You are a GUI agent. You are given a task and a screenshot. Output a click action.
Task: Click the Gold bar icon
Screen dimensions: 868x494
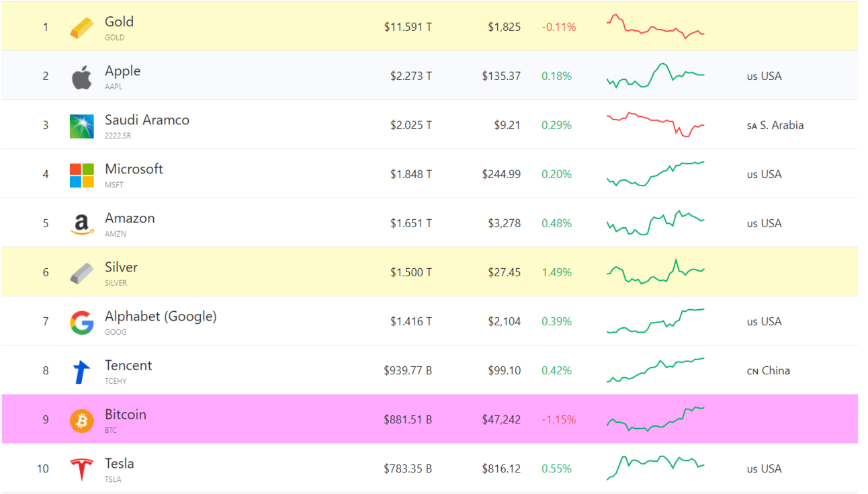[82, 28]
